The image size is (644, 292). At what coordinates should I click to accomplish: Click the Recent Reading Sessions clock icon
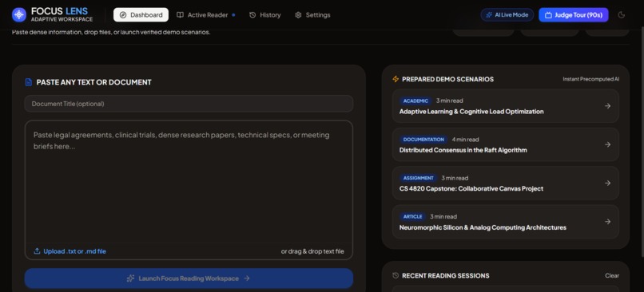click(x=396, y=275)
